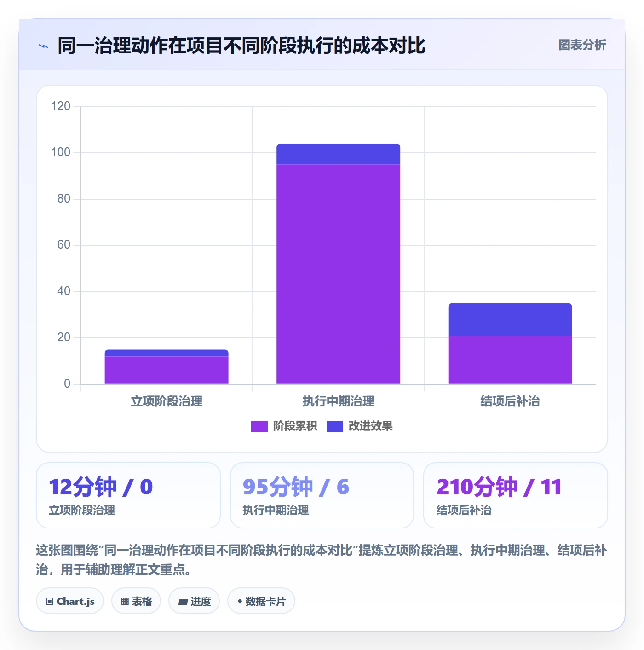This screenshot has width=644, height=650.
Task: Click the 立项阶段治理 caption under 12分钟
Action: point(82,511)
